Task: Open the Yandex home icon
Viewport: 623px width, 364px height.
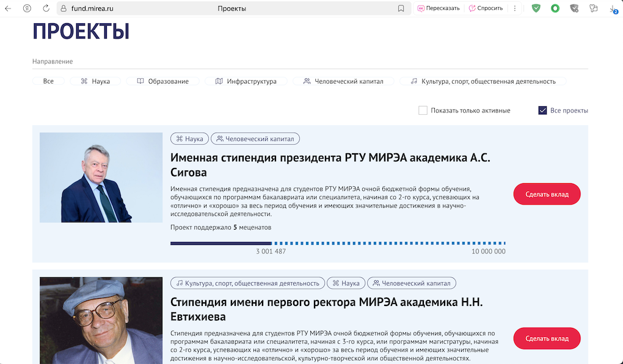Action: click(27, 9)
